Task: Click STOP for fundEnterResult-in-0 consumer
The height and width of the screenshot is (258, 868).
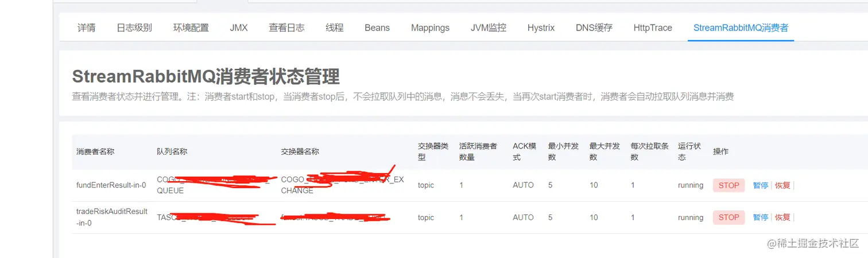Action: pos(728,185)
